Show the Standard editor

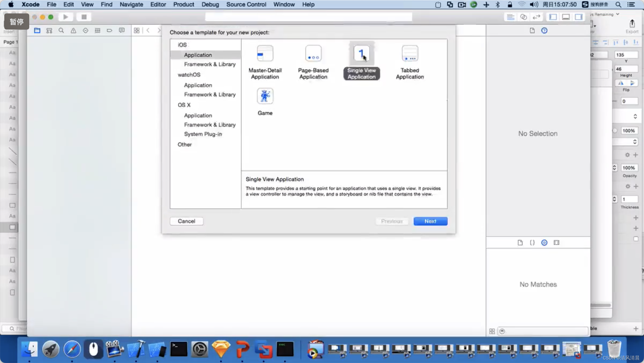tap(510, 17)
